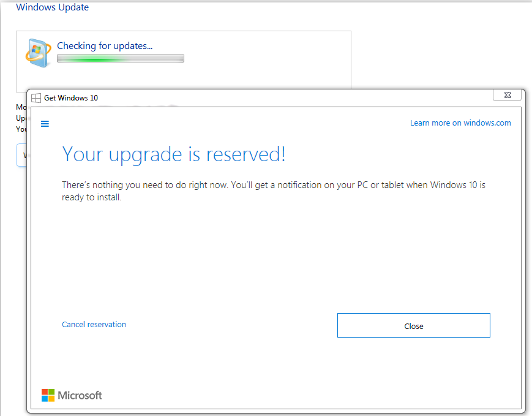Close the Get Windows 10 window with X
The image size is (532, 416).
coord(508,95)
